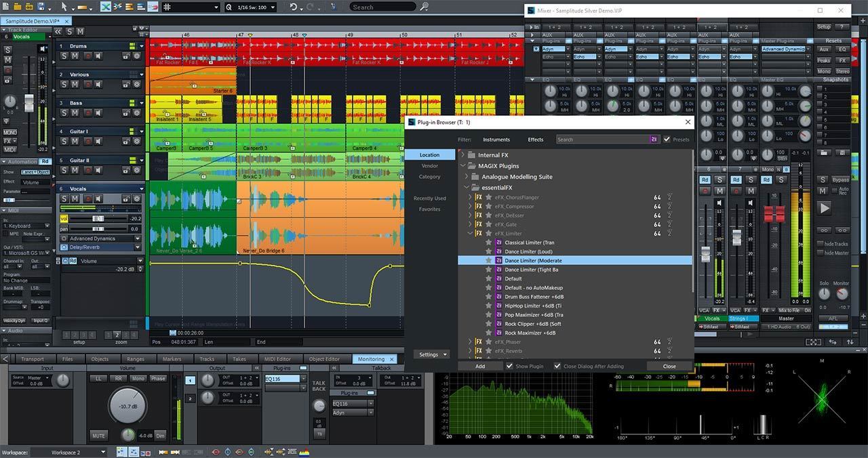Arm record on the Bass track
Image resolution: width=868 pixels, height=458 pixels.
88,112
